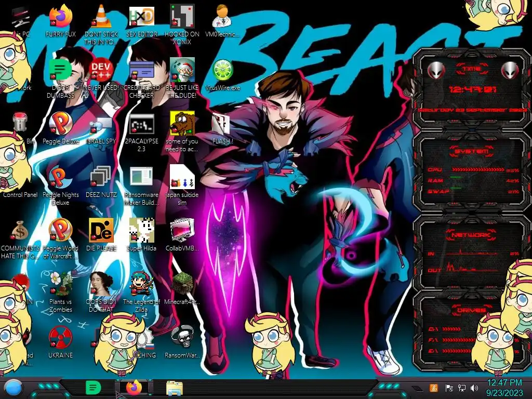Open the Peggle World of Warcraft icon
Viewport: 532px width, 399px height.
(60, 230)
